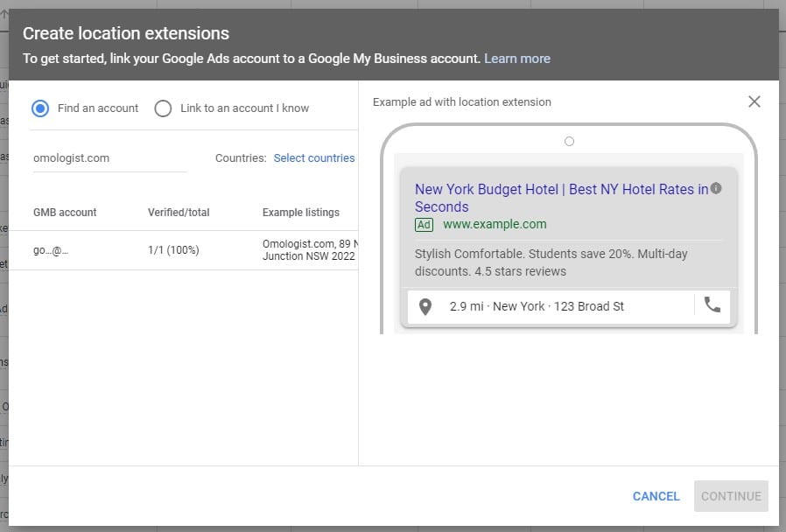Click the Continue button

click(x=731, y=496)
